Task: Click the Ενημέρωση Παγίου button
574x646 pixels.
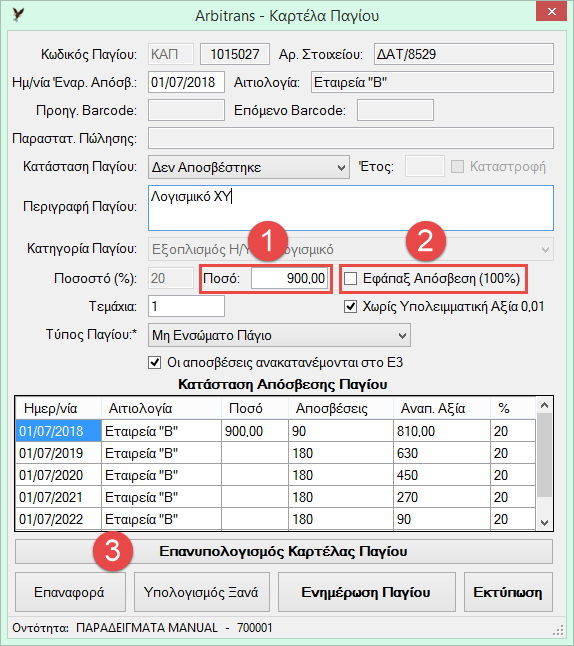Action: click(367, 592)
